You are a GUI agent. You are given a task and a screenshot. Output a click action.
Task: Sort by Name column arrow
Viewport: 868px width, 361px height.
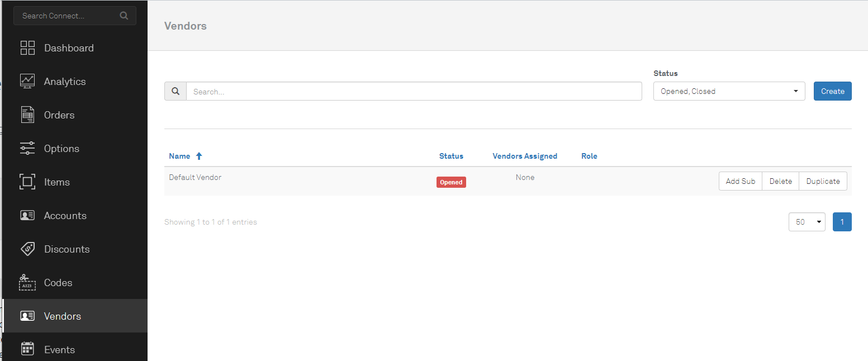click(x=199, y=156)
